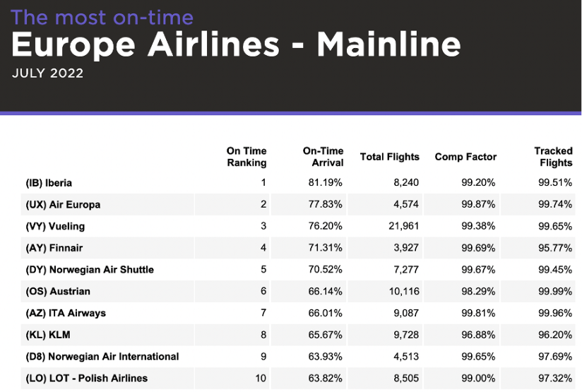The height and width of the screenshot is (392, 582).
Task: Select the Tracked Flights column header
Action: point(553,157)
